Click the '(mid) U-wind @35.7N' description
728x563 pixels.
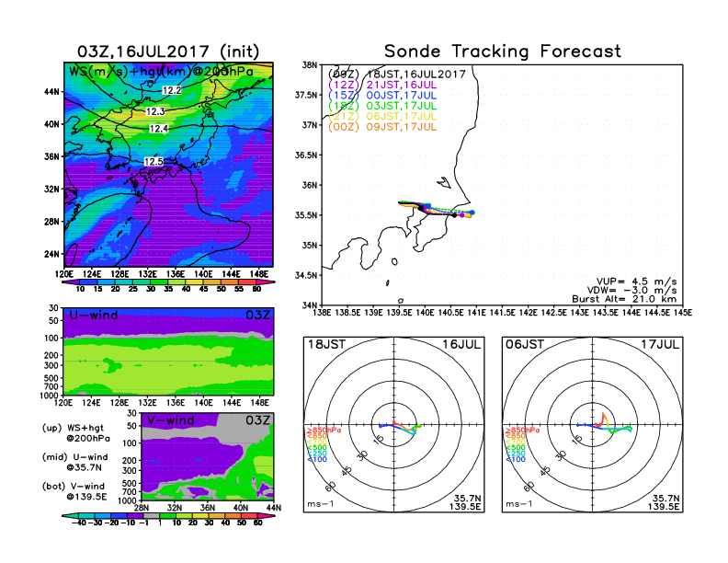[74, 462]
